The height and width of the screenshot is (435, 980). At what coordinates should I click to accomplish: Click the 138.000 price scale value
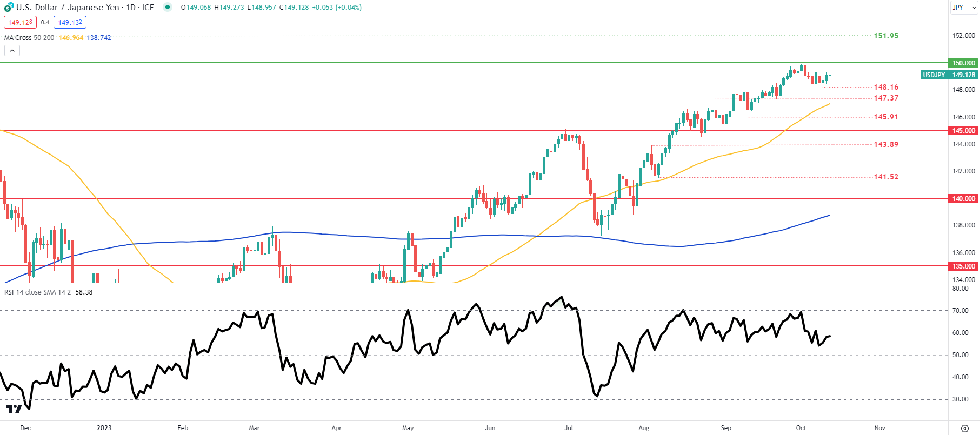[964, 225]
